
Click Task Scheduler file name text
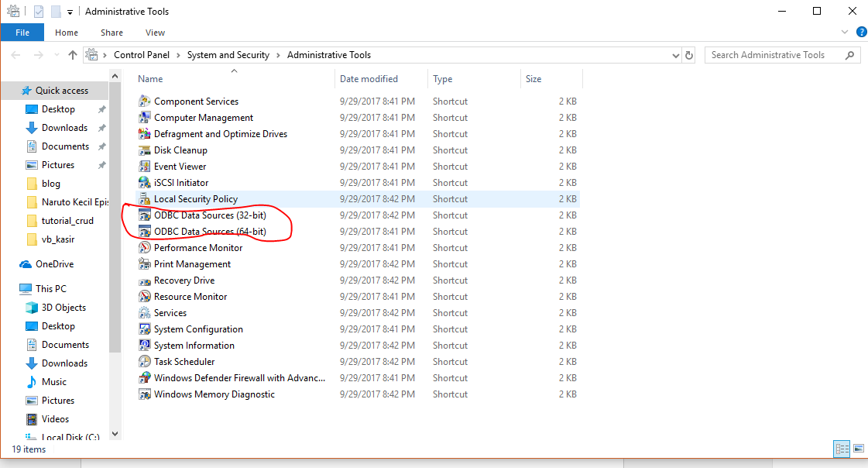184,362
